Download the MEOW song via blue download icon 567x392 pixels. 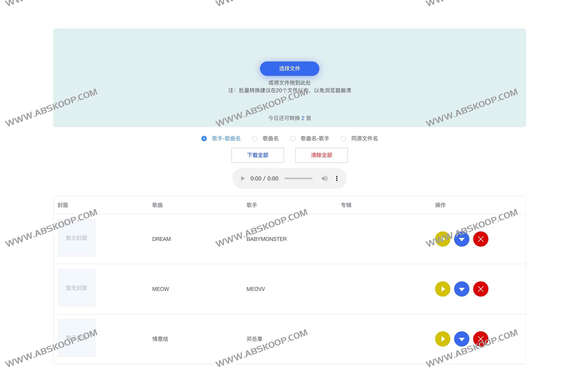462,289
